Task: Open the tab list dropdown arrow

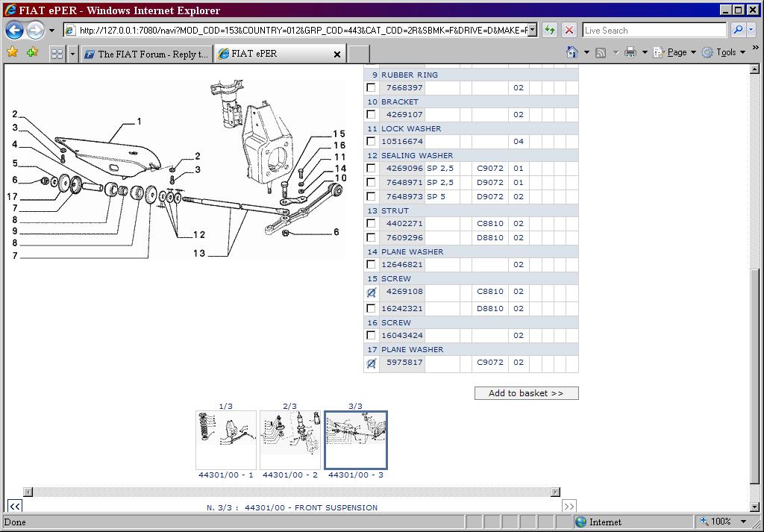Action: [x=72, y=54]
